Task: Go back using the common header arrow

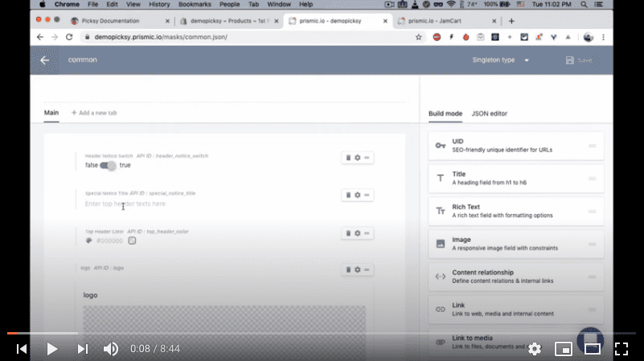Action: (45, 60)
